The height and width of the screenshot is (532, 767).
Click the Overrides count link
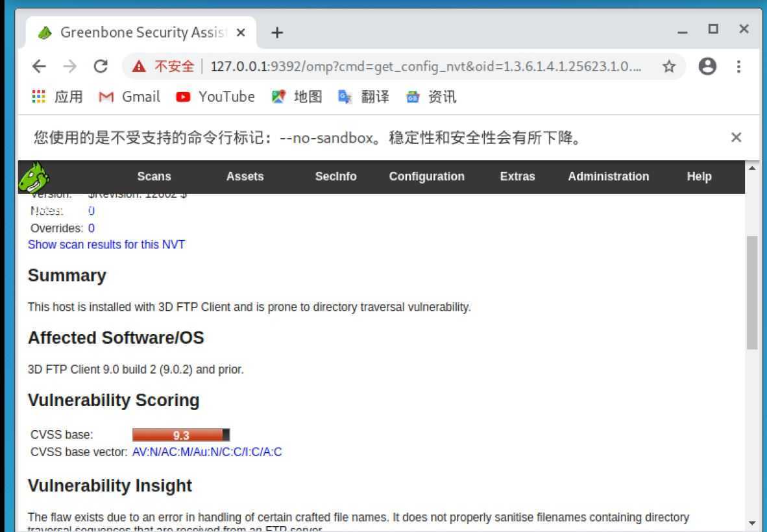[x=91, y=228]
